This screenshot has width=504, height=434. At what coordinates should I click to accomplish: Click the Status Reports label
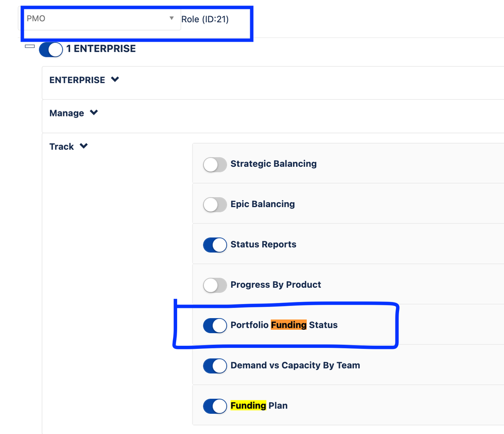pyautogui.click(x=263, y=244)
